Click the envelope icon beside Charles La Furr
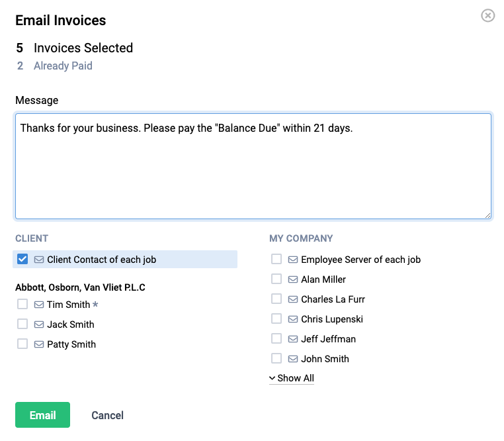This screenshot has height=441, width=504. (293, 299)
